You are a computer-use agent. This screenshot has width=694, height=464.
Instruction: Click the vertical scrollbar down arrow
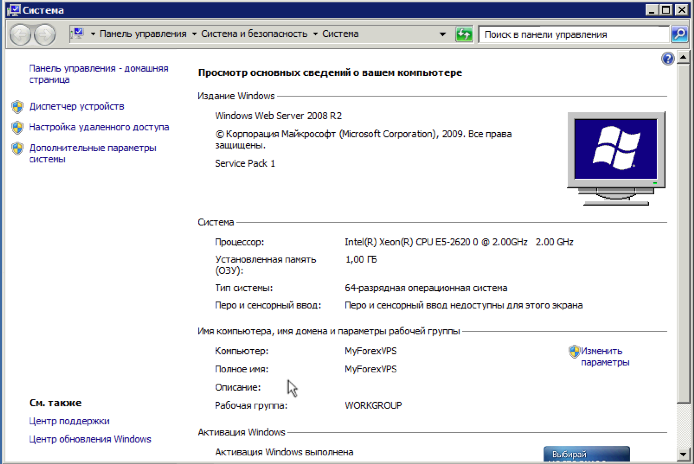[x=685, y=456]
